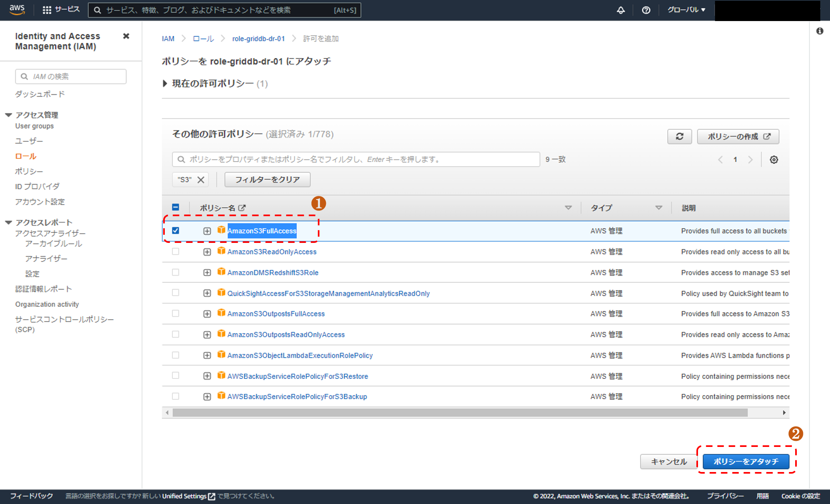Viewport: 830px width, 504px height.
Task: Expand the 現在の許可ポリシー section
Action: [x=165, y=83]
